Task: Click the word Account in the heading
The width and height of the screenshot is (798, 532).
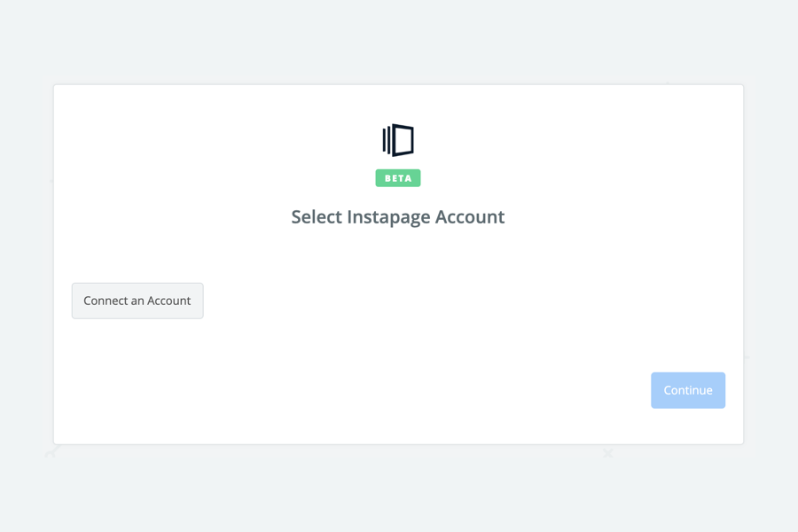Action: click(470, 217)
